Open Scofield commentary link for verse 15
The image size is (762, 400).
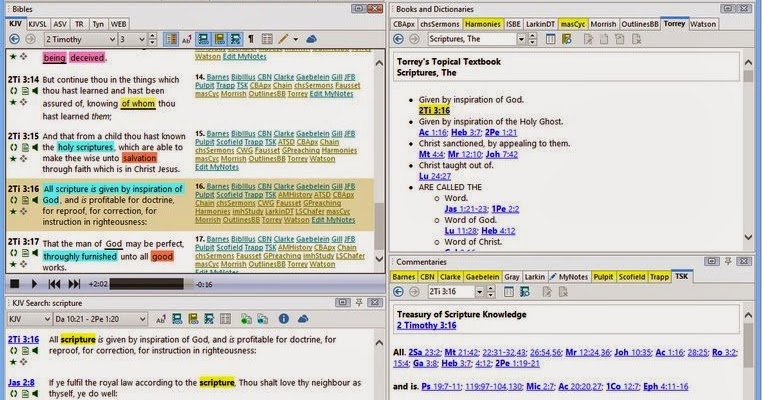tap(229, 142)
